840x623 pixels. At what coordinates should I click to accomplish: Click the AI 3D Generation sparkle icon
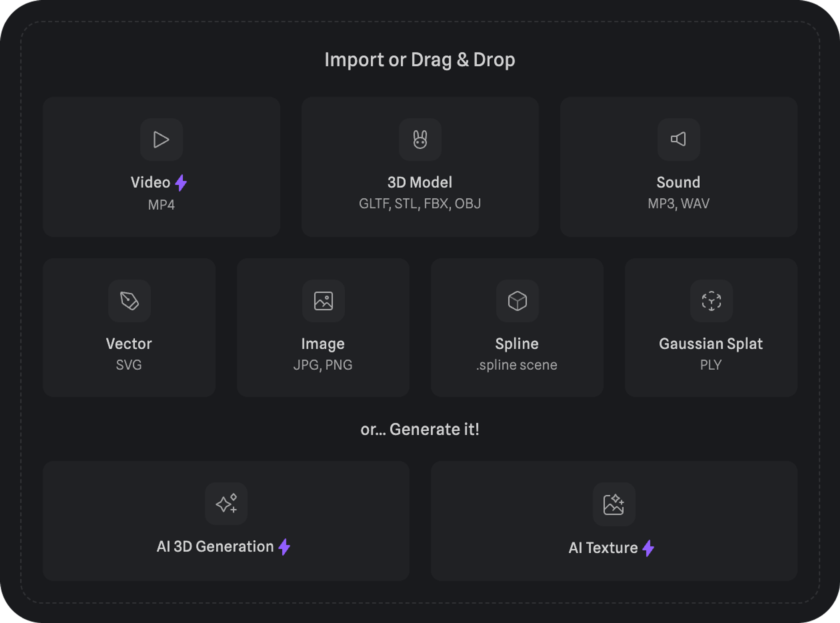click(226, 503)
